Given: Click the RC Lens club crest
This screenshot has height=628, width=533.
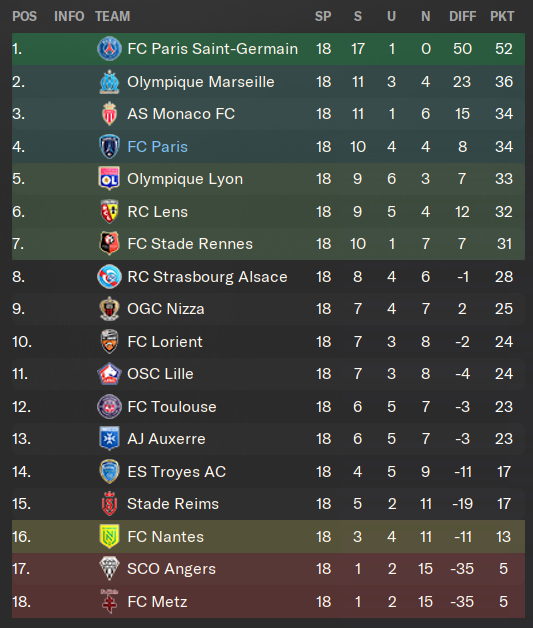Looking at the screenshot, I should (x=109, y=211).
